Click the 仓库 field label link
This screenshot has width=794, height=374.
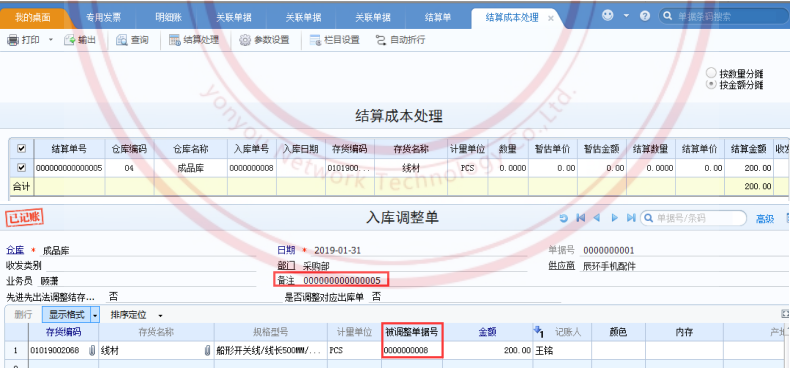point(15,251)
